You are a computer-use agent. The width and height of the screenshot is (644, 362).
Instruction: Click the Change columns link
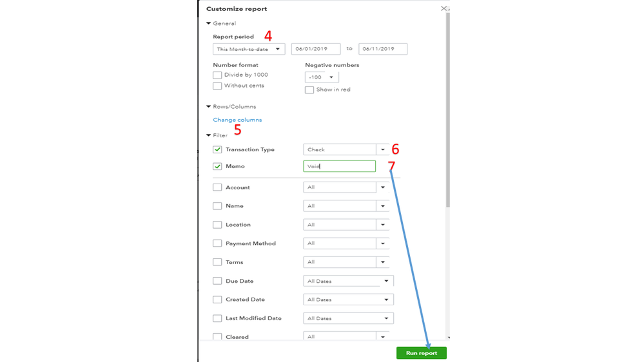click(237, 120)
